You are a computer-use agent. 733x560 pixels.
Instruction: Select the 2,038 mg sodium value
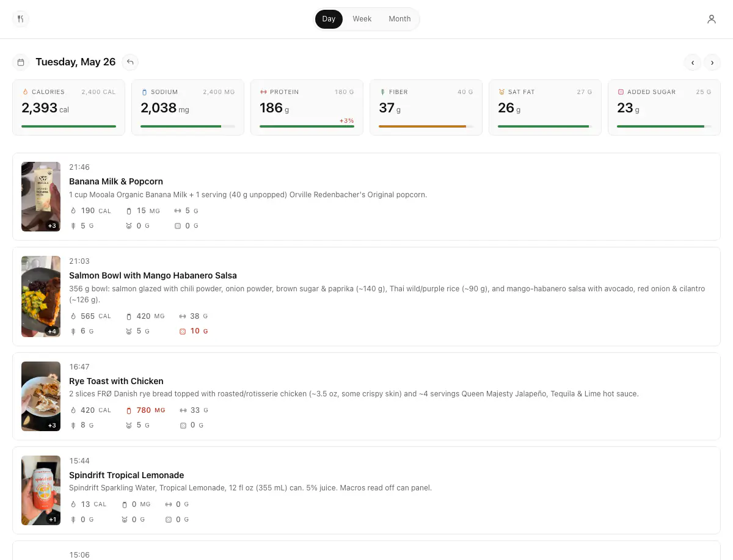coord(165,108)
